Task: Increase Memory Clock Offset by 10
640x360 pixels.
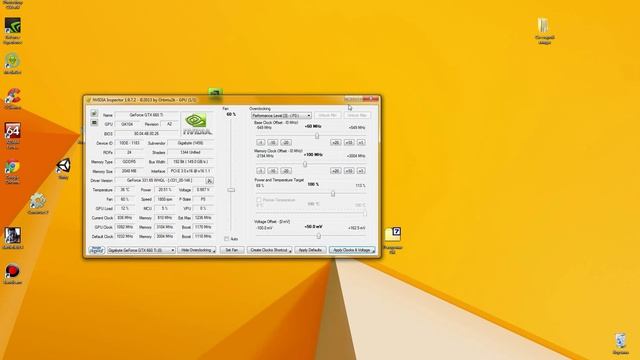Action: [349, 171]
